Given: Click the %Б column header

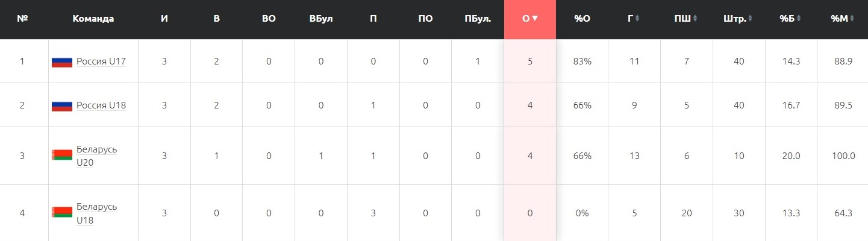Looking at the screenshot, I should (x=790, y=19).
